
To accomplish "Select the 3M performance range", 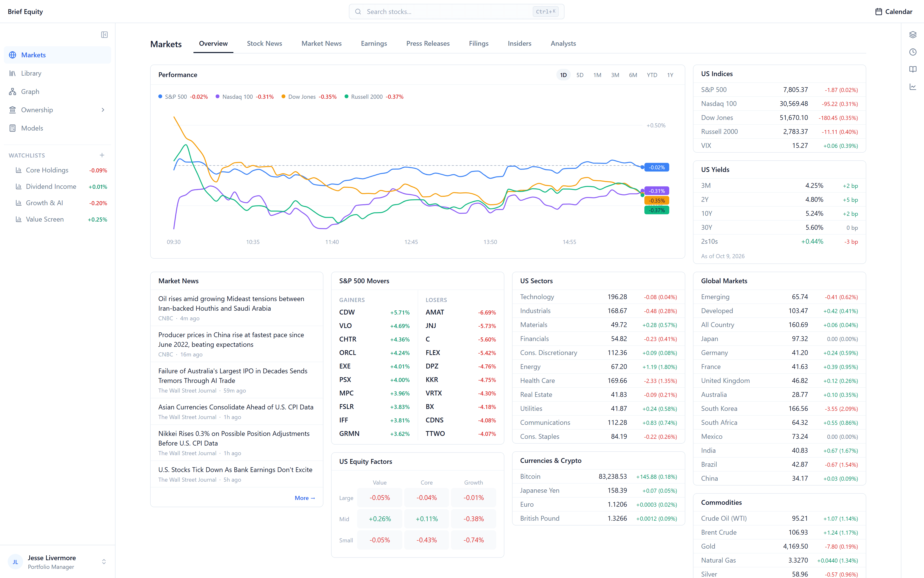I will 615,75.
